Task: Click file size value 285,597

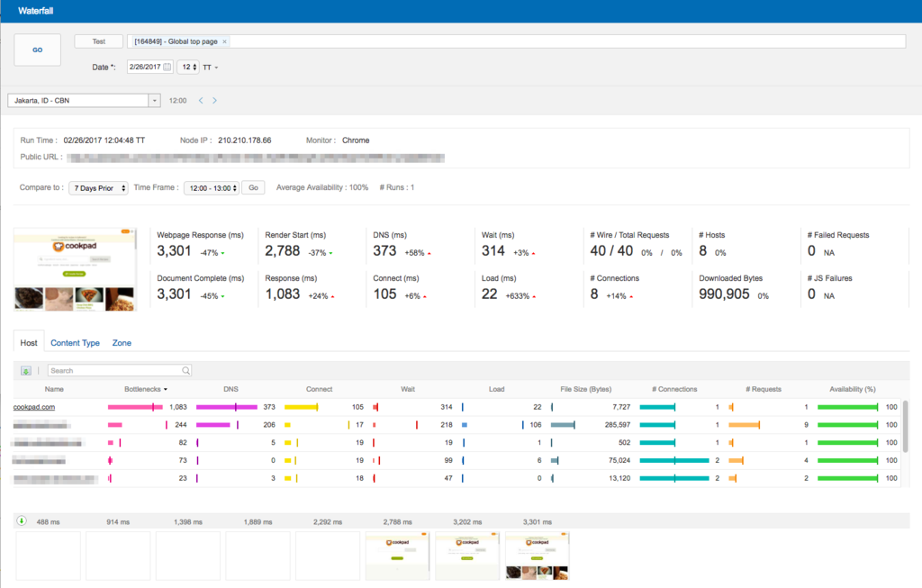Action: point(618,424)
